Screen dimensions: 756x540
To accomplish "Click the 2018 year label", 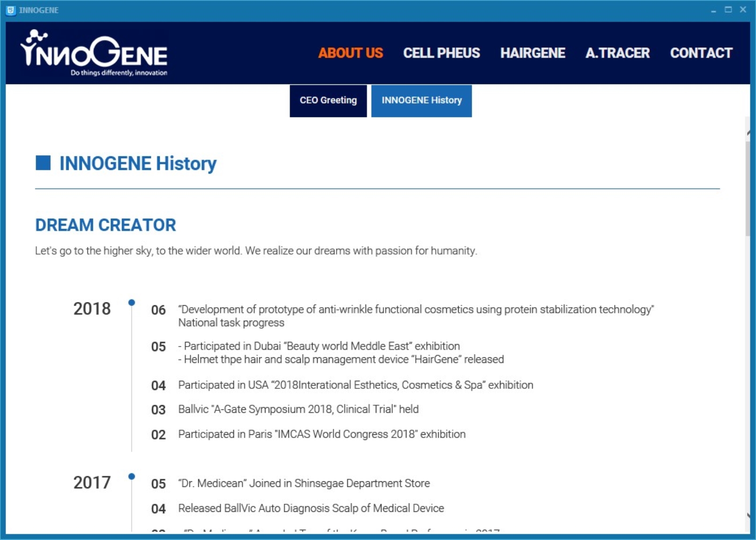I will coord(92,309).
